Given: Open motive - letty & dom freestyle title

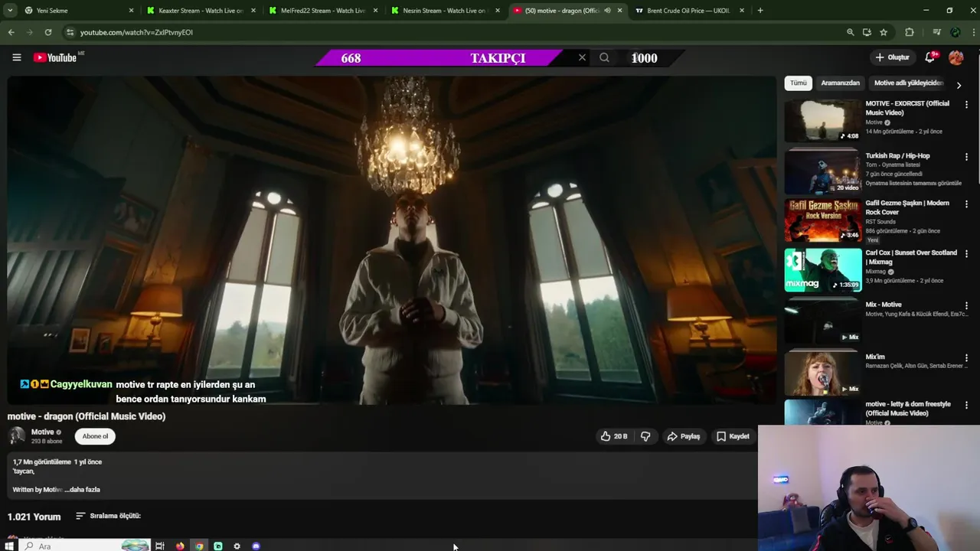Looking at the screenshot, I should pos(908,409).
